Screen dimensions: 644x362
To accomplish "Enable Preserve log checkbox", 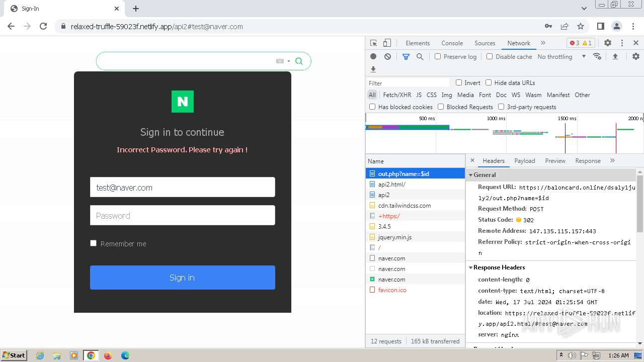I will click(x=438, y=56).
